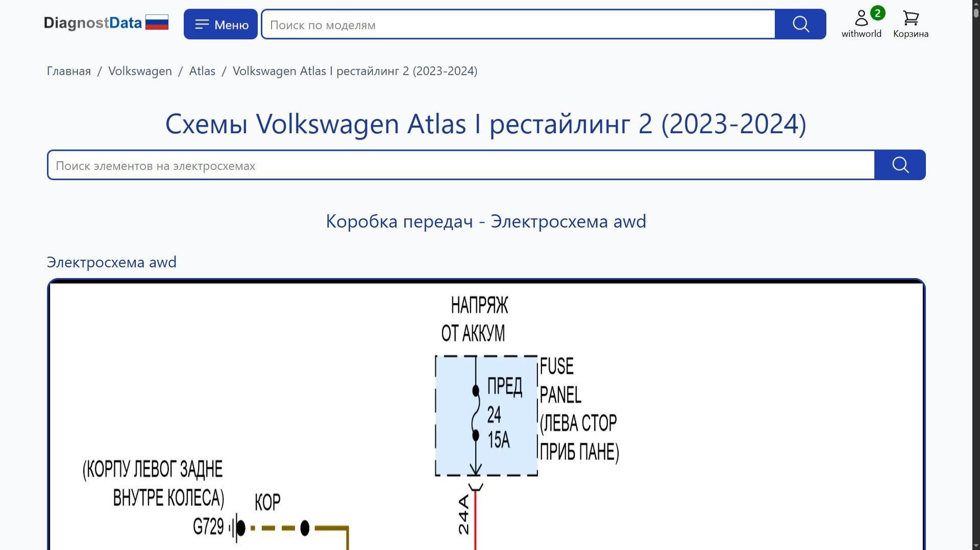Screen dimensions: 980x550
Task: Click the ПРЕД 24 15A fuse label
Action: (504, 413)
